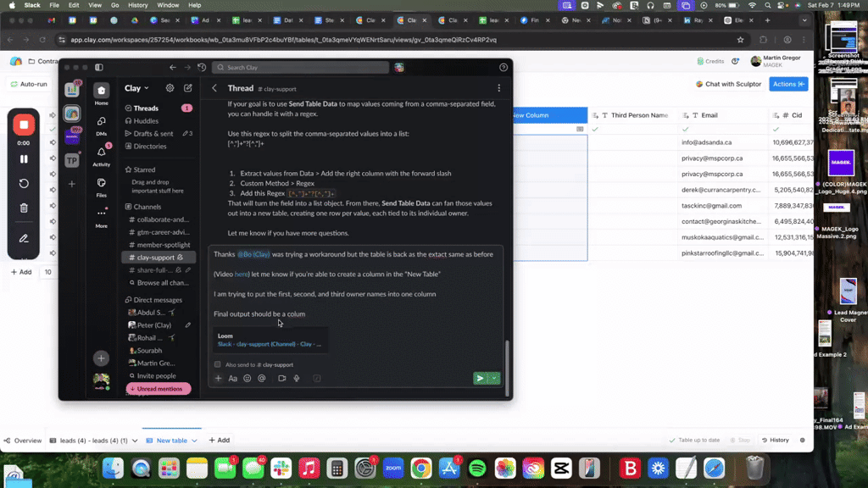Image resolution: width=868 pixels, height=488 pixels.
Task: Open the Slack Home view
Action: click(101, 91)
